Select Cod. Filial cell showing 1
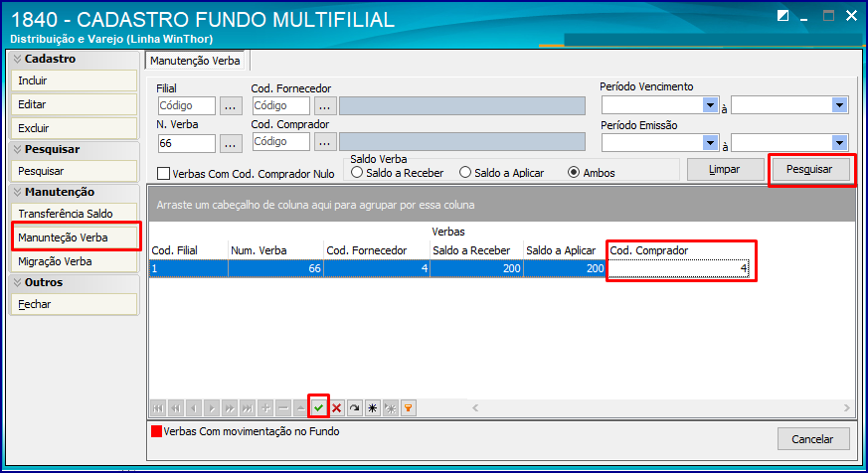This screenshot has width=868, height=473. pyautogui.click(x=189, y=269)
